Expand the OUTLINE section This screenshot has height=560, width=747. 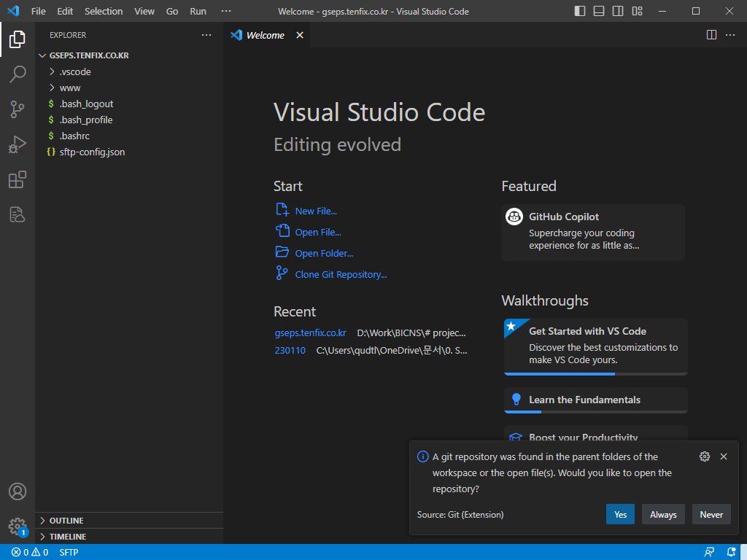[129, 521]
